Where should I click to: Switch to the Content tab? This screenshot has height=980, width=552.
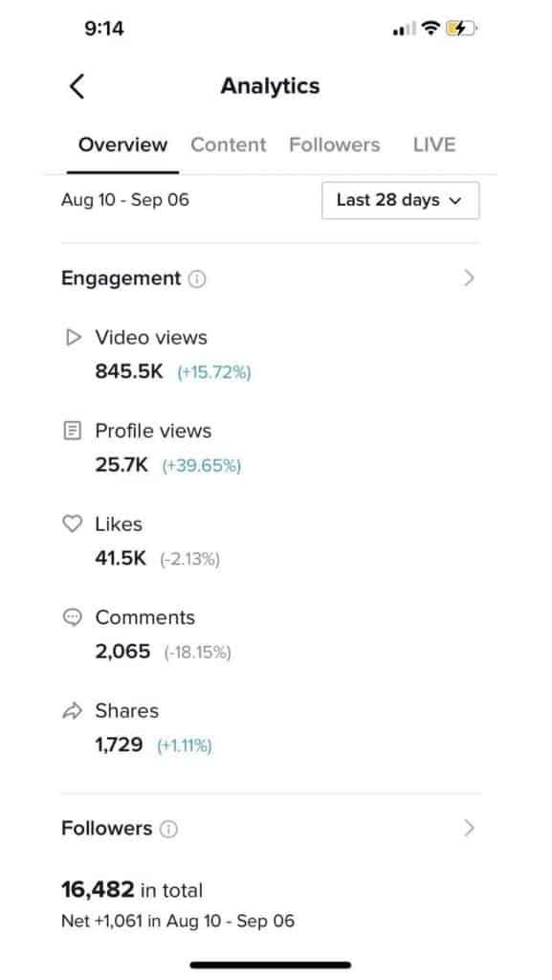(x=228, y=145)
